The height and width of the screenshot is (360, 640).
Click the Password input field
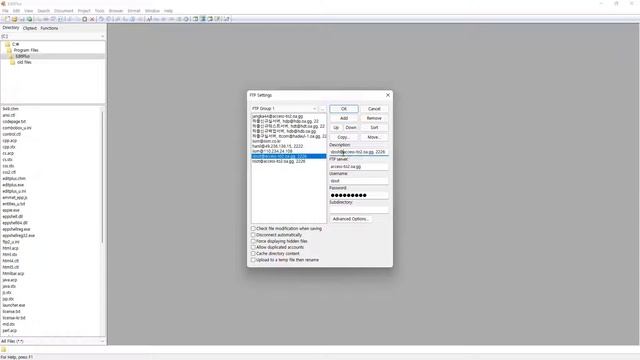(359, 195)
